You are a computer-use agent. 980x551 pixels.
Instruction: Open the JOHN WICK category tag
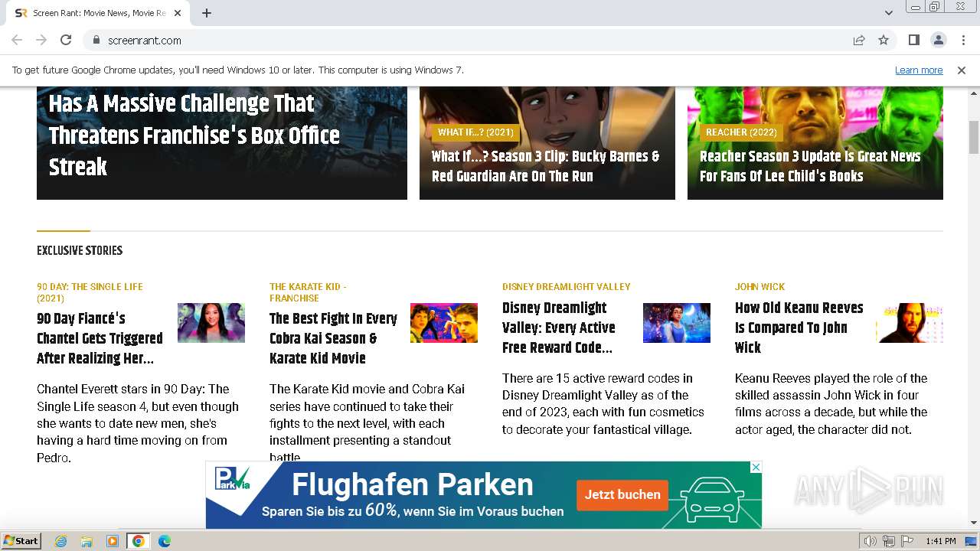point(759,287)
